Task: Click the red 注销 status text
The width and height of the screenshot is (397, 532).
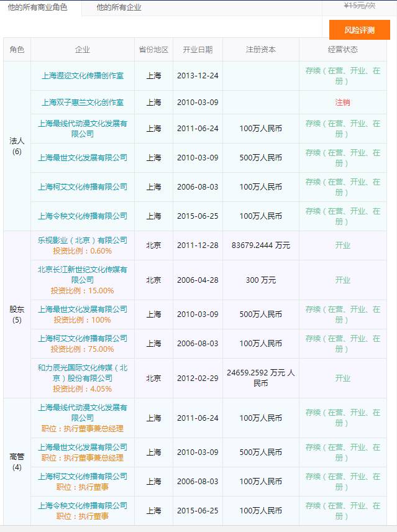Action: [342, 103]
